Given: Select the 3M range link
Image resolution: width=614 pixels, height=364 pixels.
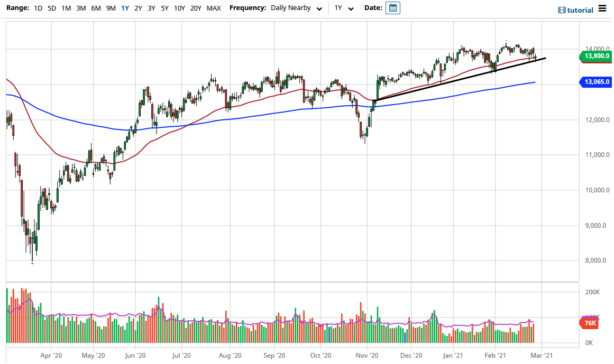Looking at the screenshot, I should coord(80,8).
